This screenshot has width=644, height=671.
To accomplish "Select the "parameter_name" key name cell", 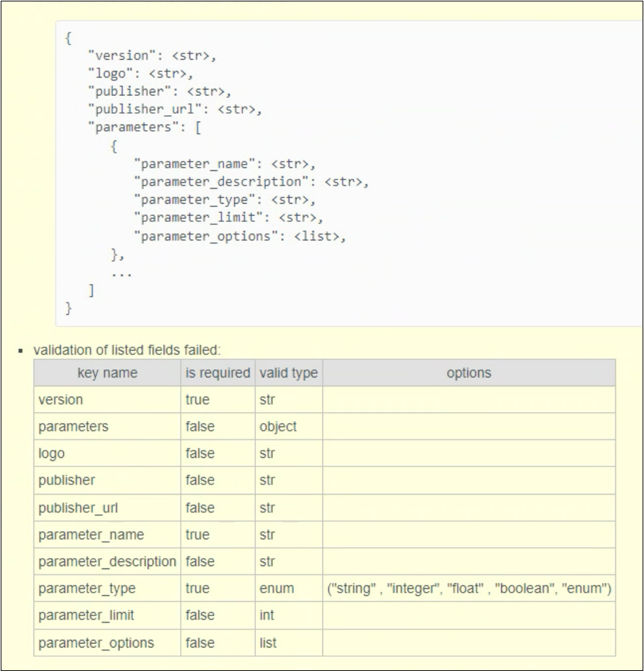I will (x=107, y=535).
